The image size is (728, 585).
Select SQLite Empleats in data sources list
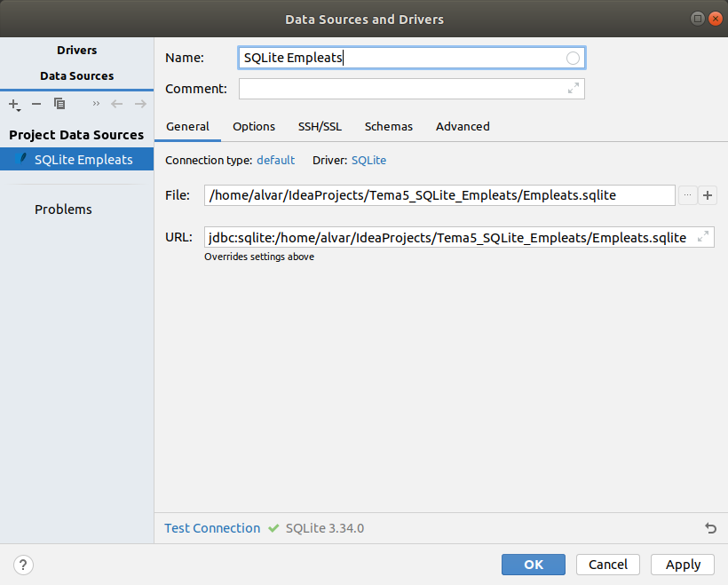click(83, 160)
